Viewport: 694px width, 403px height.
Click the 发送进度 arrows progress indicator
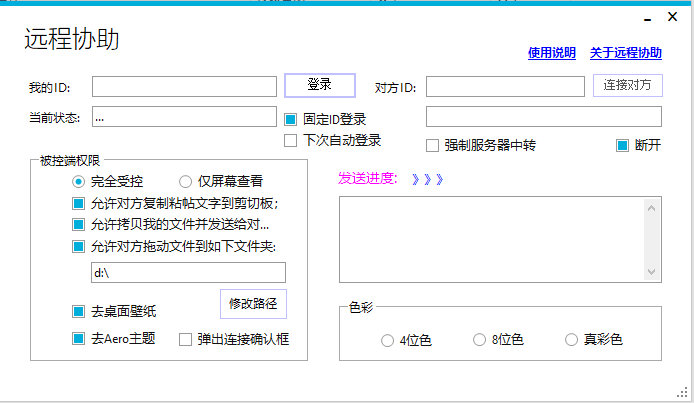point(427,179)
